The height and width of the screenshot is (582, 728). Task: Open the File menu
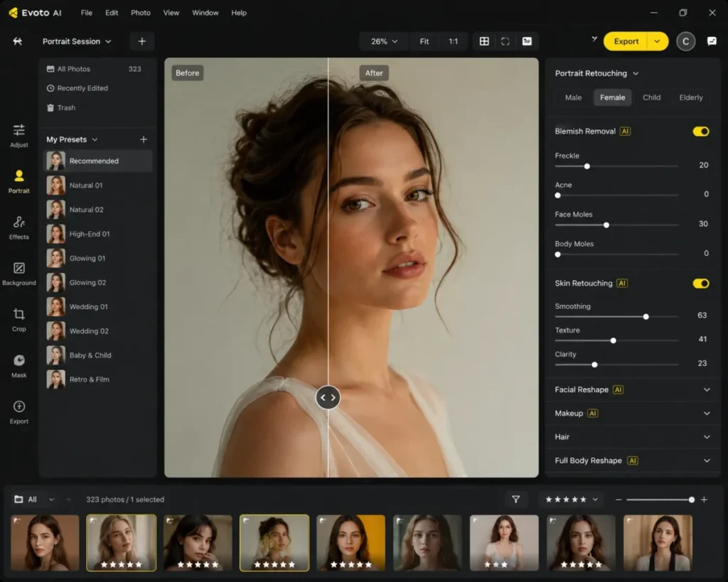click(86, 13)
